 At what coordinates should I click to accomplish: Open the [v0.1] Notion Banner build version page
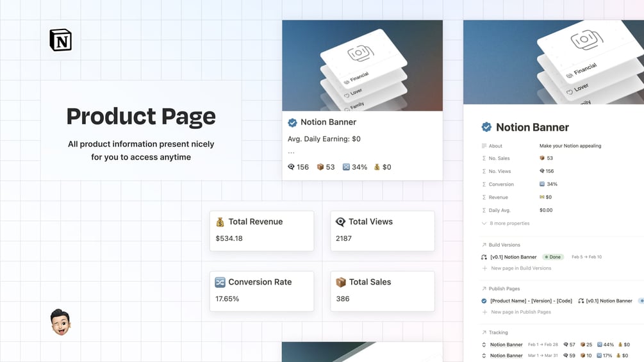[513, 257]
